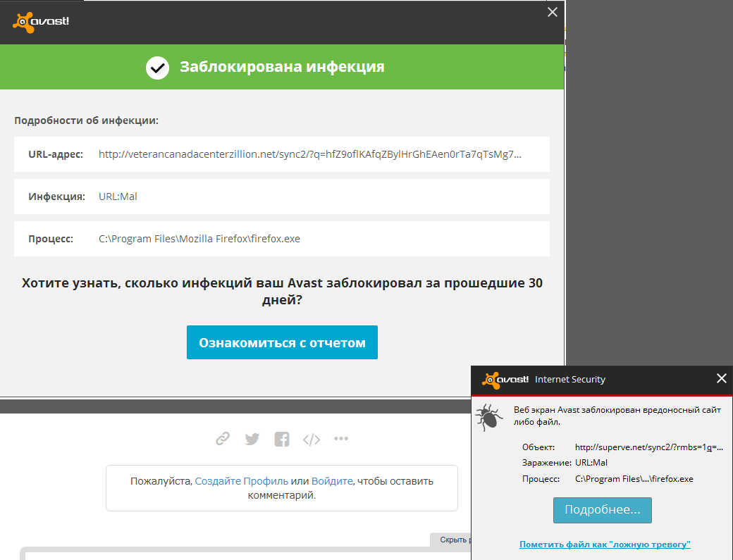Close the Avast Internet Security popup
The height and width of the screenshot is (560, 733).
pyautogui.click(x=721, y=378)
